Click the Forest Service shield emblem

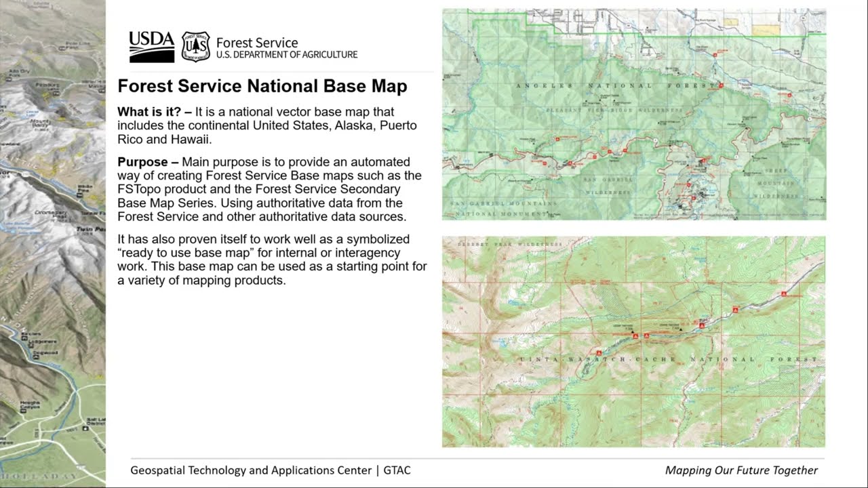(196, 47)
